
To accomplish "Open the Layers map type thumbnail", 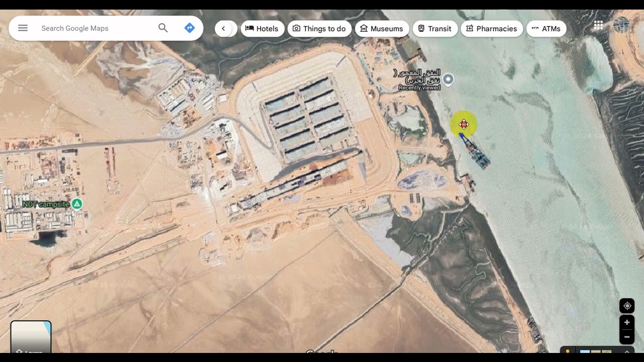I will point(31,337).
